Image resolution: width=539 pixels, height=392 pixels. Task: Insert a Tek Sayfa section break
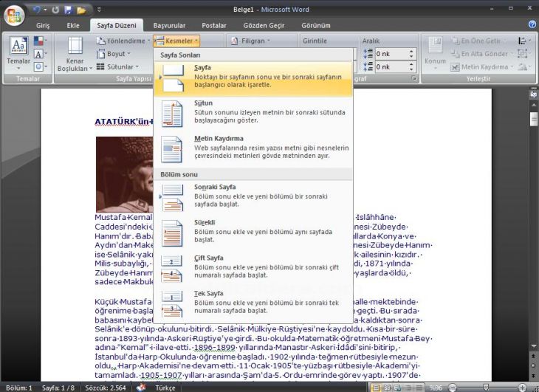coord(253,304)
